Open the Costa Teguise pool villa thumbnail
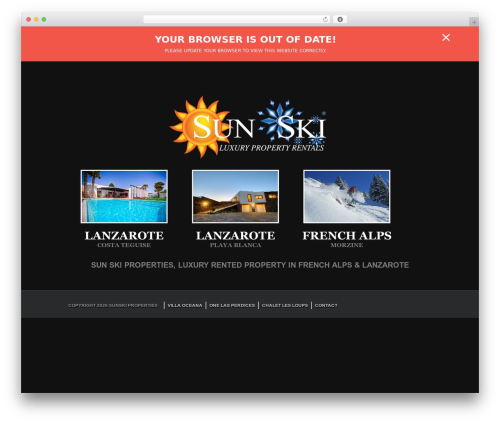This screenshot has height=423, width=500. pos(124,196)
